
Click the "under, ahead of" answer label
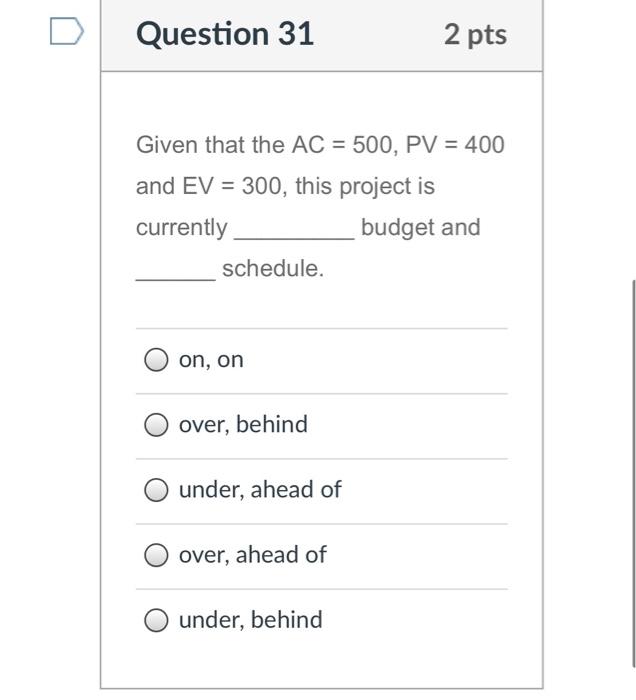[x=260, y=490]
